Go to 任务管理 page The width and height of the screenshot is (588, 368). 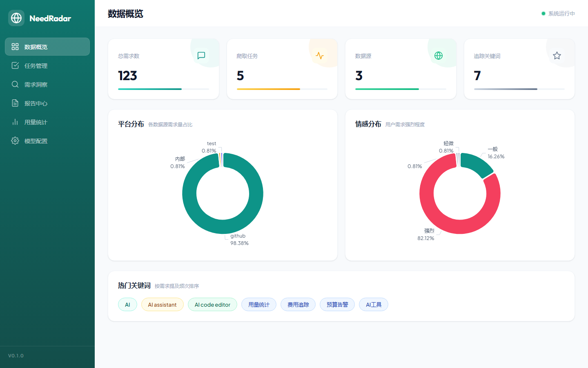(x=47, y=65)
